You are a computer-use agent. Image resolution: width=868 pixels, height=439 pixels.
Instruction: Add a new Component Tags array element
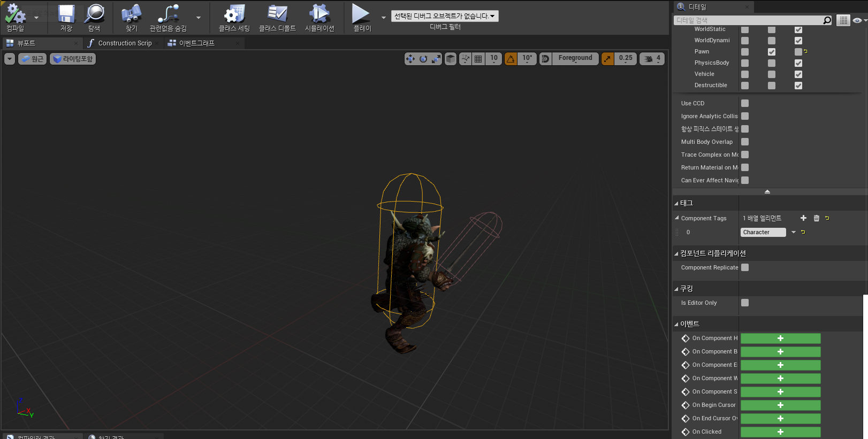pyautogui.click(x=803, y=218)
